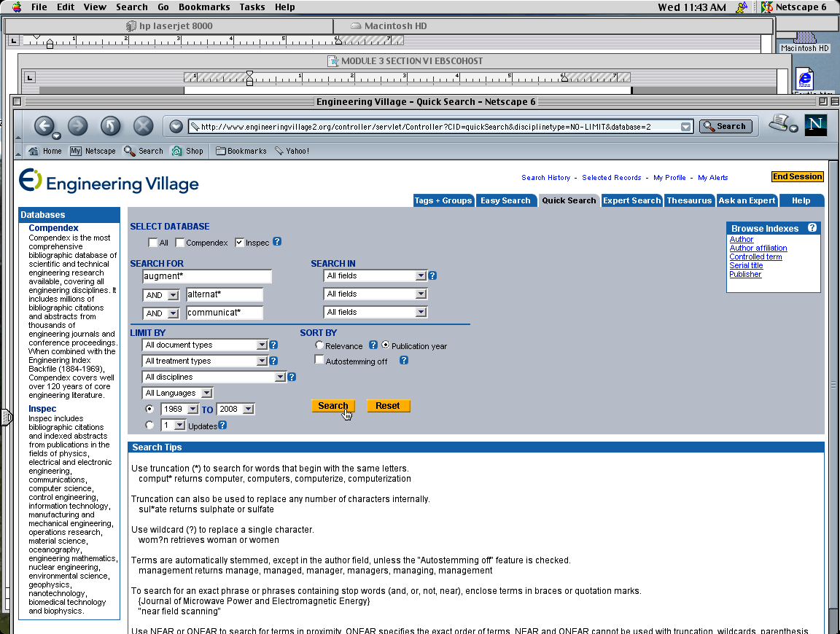Image resolution: width=840 pixels, height=634 pixels.
Task: Open the Apple menu
Action: pyautogui.click(x=17, y=7)
